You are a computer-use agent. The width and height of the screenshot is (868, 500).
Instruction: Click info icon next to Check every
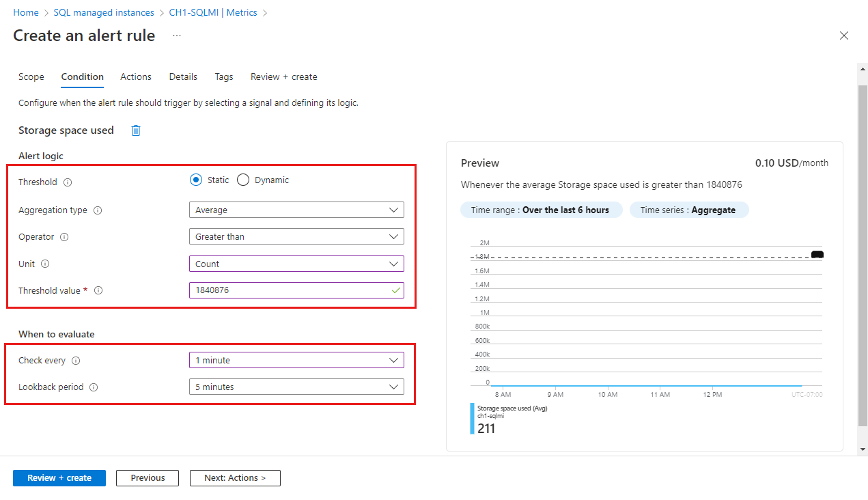click(x=76, y=361)
